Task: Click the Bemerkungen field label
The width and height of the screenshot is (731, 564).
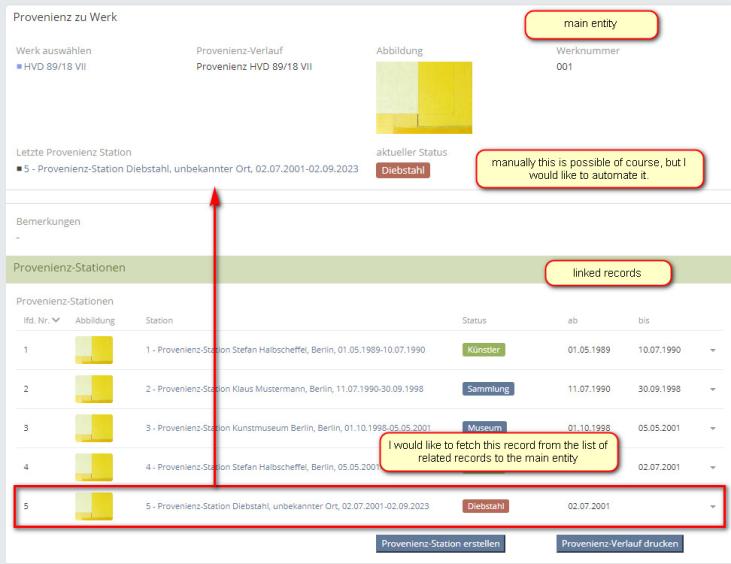Action: point(48,221)
